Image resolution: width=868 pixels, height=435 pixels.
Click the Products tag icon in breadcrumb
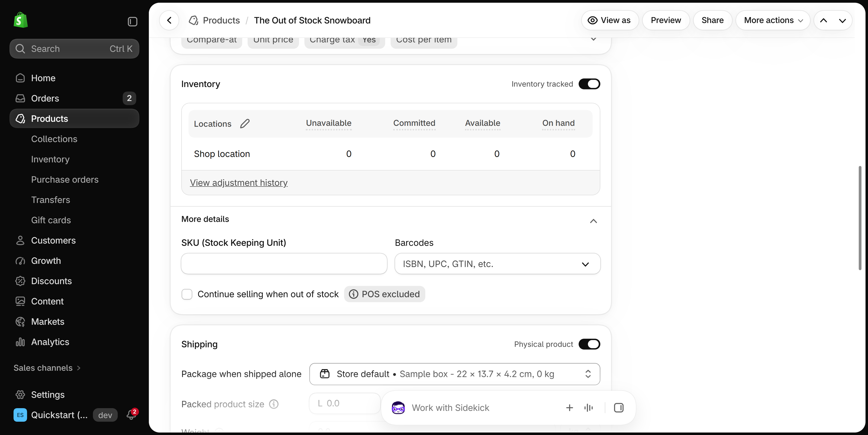click(x=193, y=20)
